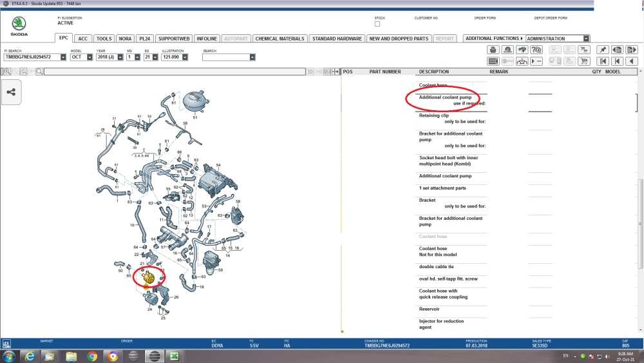Click the Skoda logo
The height and width of the screenshot is (363, 644).
pyautogui.click(x=19, y=26)
